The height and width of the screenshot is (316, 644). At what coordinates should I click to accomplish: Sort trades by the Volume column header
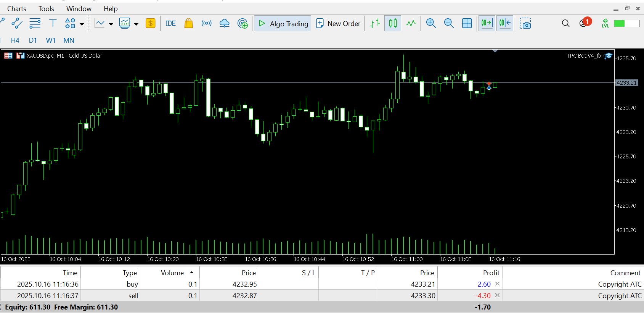(172, 272)
